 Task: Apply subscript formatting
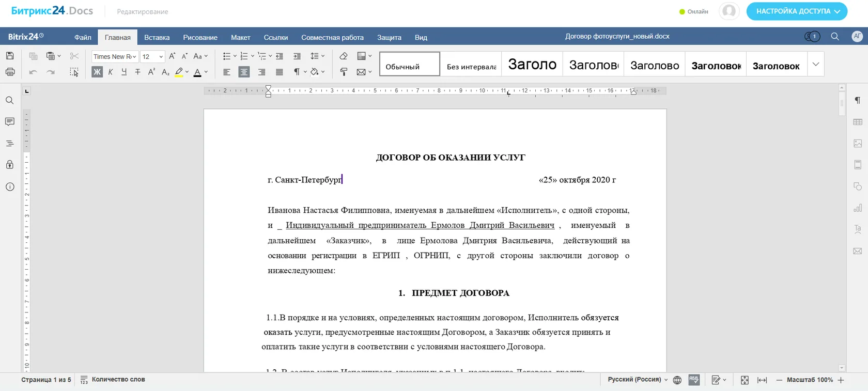click(x=165, y=72)
